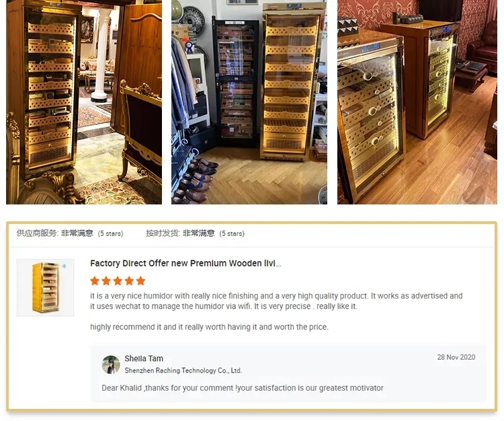This screenshot has width=504, height=421.
Task: Click the small blue icon on product thumbnail
Action: click(64, 266)
